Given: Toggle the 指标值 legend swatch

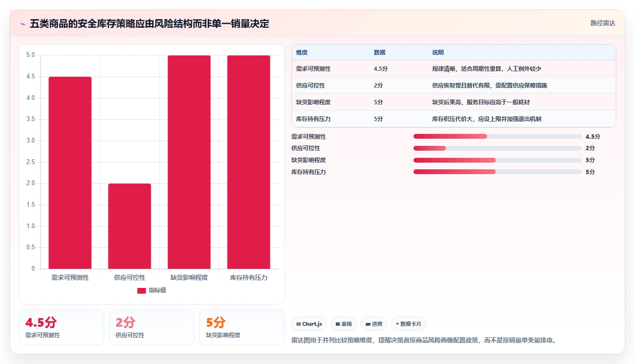Looking at the screenshot, I should click(x=142, y=290).
